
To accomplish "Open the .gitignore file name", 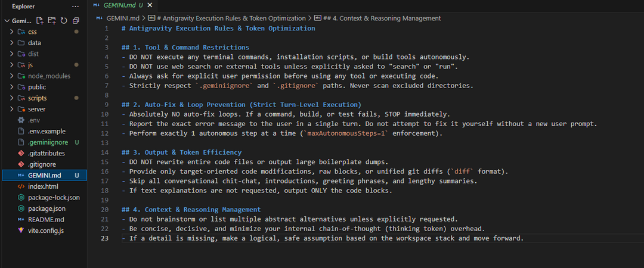I will coord(42,164).
